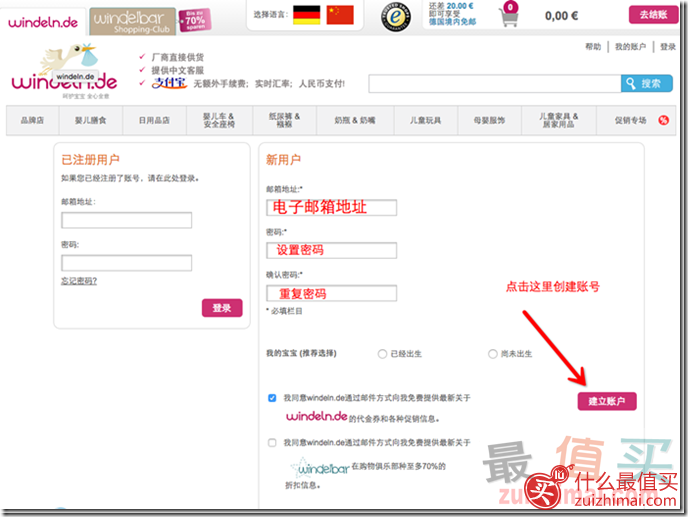The image size is (688, 517).
Task: Focus registered-user password field
Action: click(x=126, y=263)
